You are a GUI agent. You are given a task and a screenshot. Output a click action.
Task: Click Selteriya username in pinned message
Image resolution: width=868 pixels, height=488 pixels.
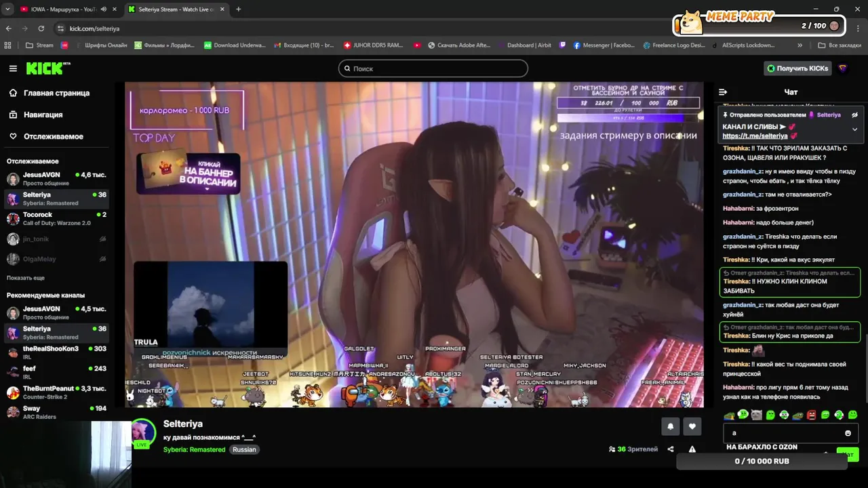(x=829, y=115)
